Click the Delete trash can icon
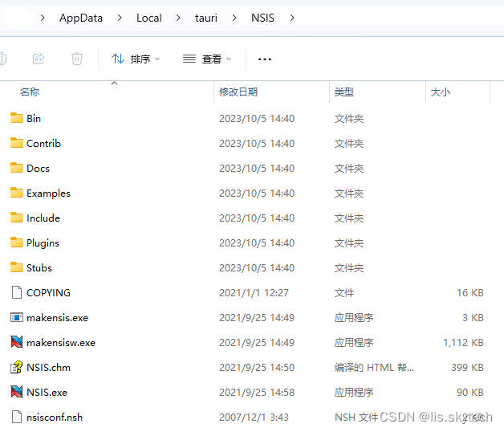Screen dimensions: 504x432 point(77,59)
